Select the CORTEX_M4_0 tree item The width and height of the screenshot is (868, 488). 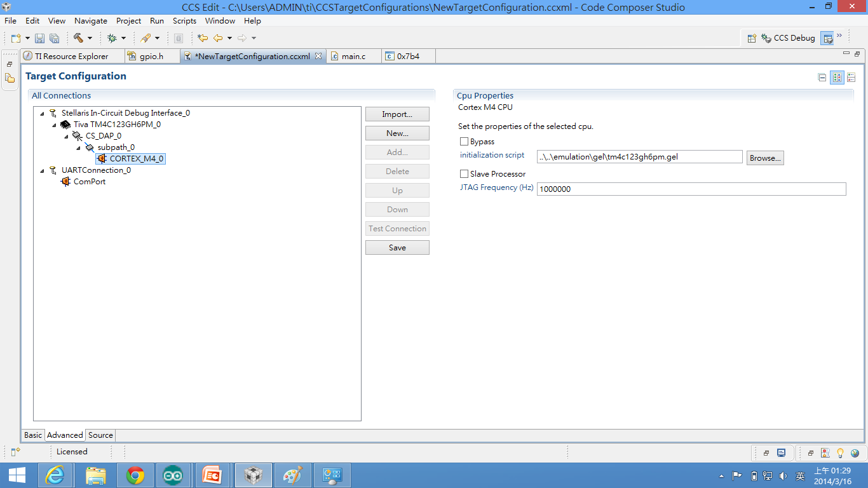pyautogui.click(x=130, y=159)
